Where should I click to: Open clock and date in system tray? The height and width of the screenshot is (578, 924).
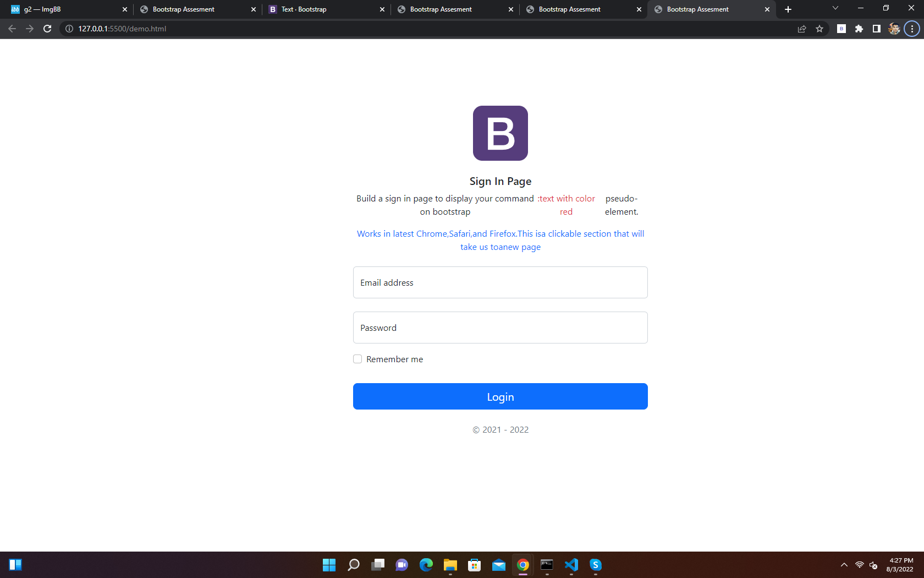click(x=900, y=565)
